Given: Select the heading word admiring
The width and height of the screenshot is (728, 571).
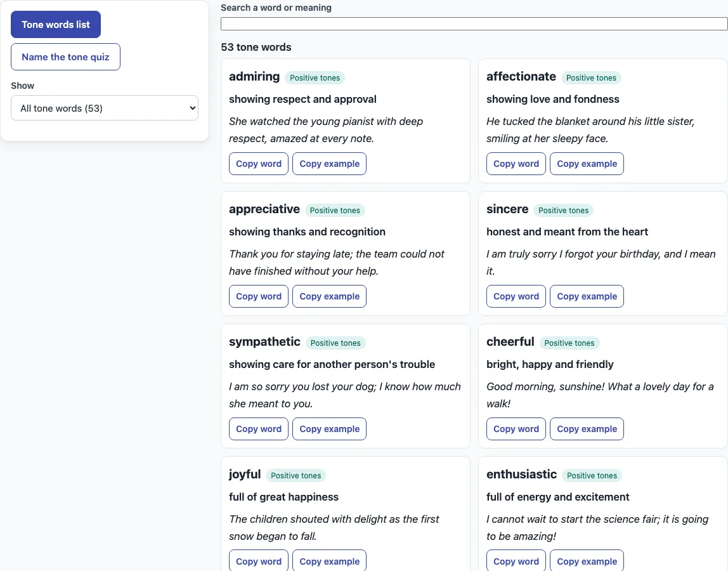Looking at the screenshot, I should coord(254,77).
